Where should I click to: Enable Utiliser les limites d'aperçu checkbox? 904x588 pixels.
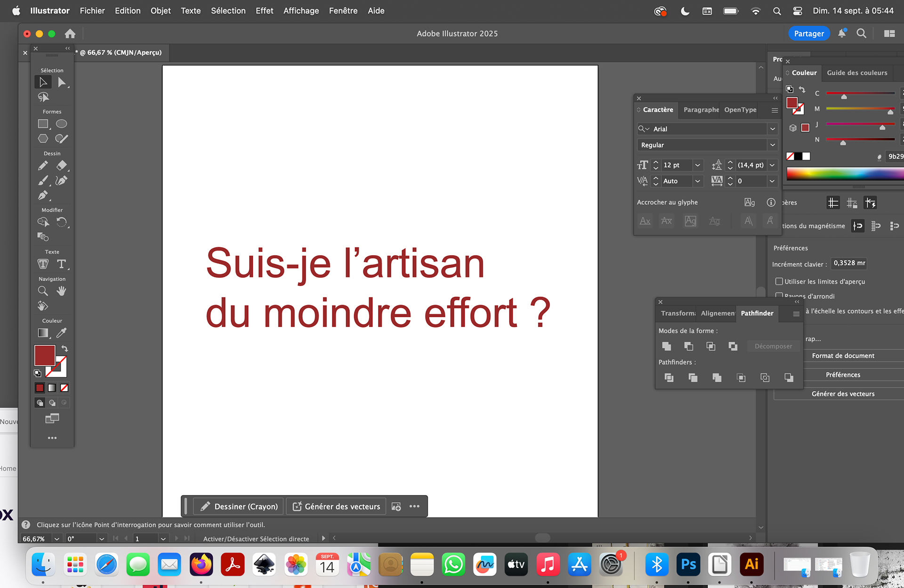coord(779,282)
